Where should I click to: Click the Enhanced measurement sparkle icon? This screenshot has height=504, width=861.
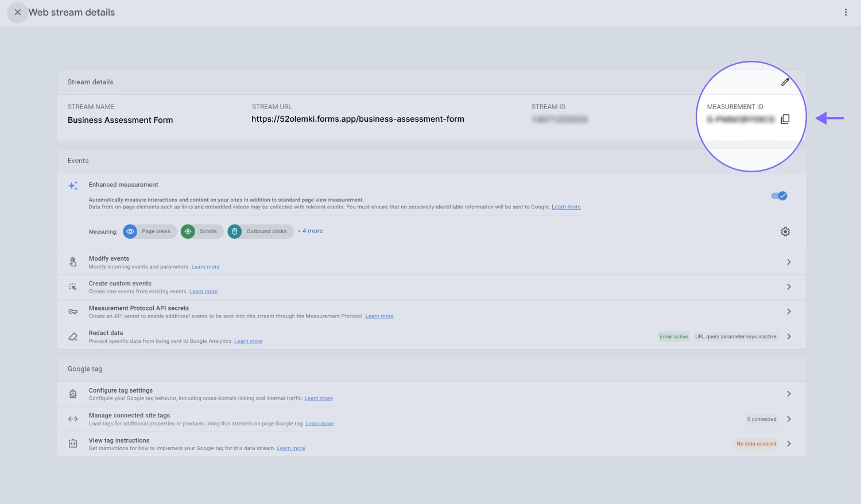click(73, 185)
